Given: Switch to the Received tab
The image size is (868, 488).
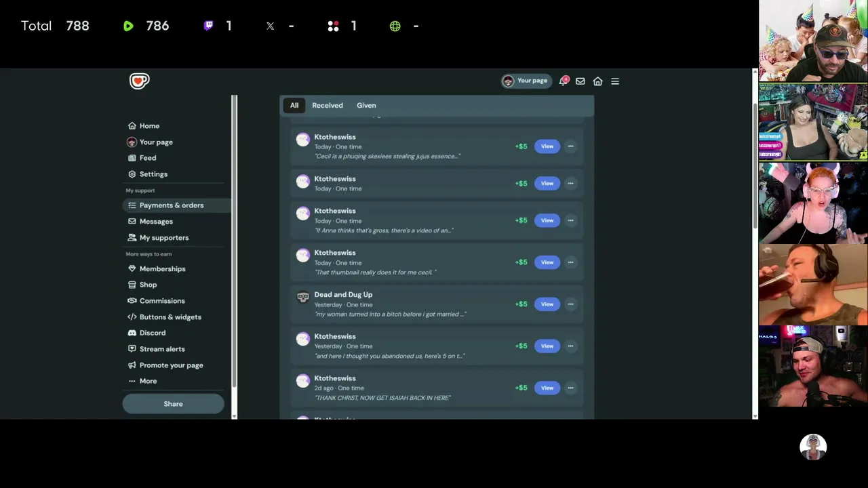Looking at the screenshot, I should pyautogui.click(x=328, y=105).
